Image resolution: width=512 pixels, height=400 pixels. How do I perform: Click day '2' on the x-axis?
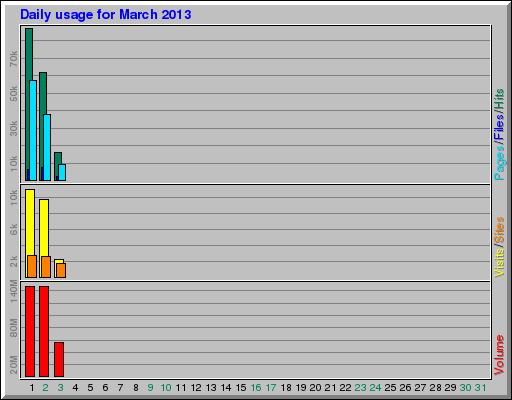(x=45, y=388)
